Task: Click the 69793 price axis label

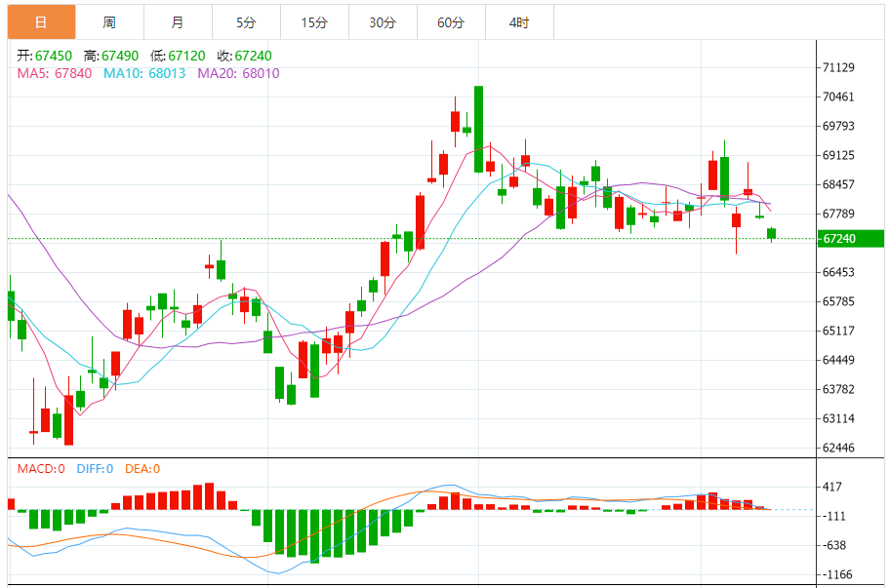Action: [838, 126]
